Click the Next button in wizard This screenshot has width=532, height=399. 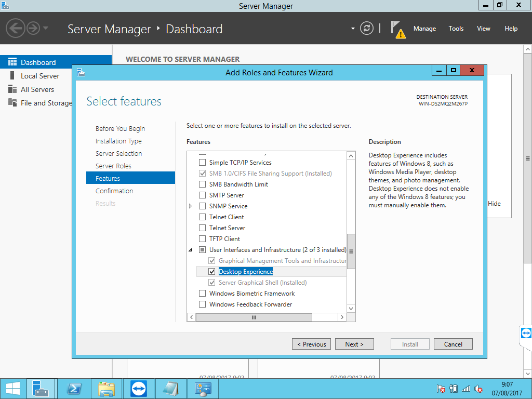pyautogui.click(x=354, y=344)
